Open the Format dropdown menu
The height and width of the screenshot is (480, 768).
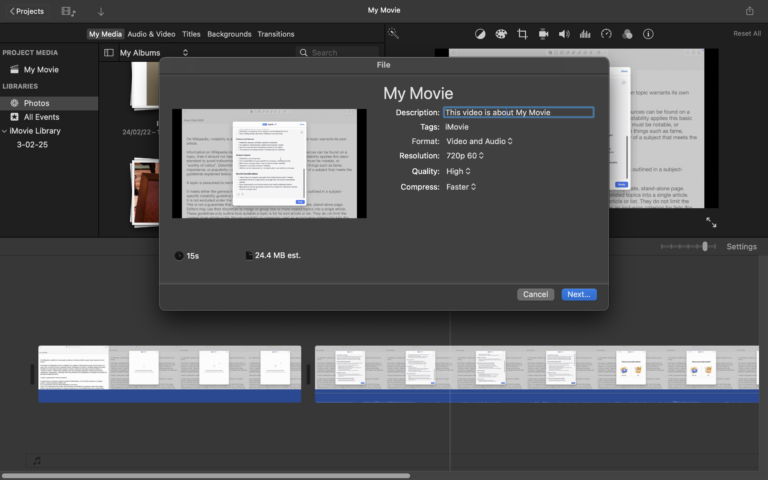[479, 141]
